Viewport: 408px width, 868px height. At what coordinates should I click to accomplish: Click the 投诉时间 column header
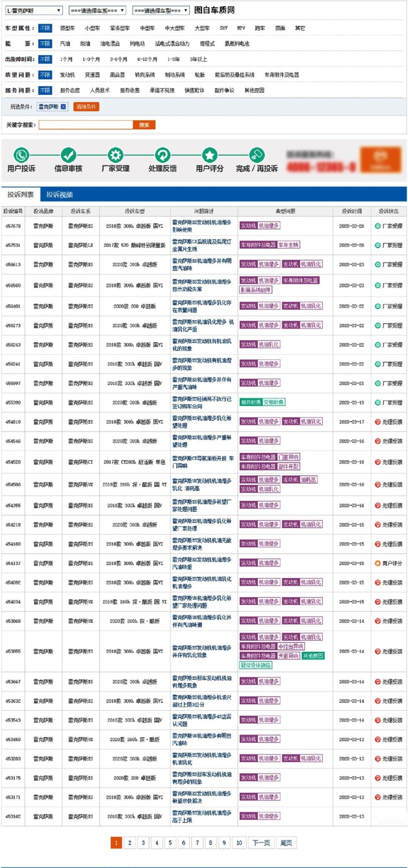[351, 211]
